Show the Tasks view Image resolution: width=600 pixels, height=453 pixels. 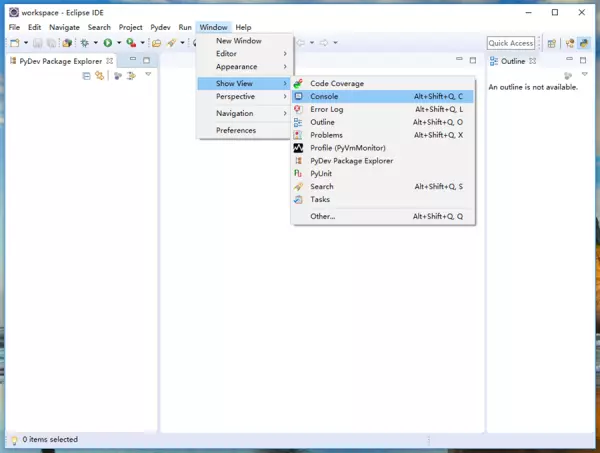click(x=383, y=199)
